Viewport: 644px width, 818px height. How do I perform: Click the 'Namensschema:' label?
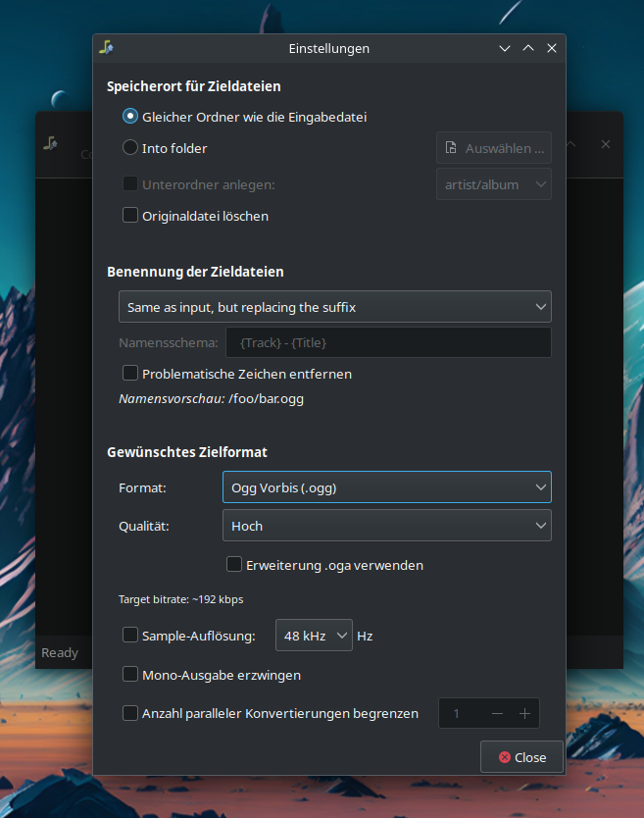(x=169, y=342)
